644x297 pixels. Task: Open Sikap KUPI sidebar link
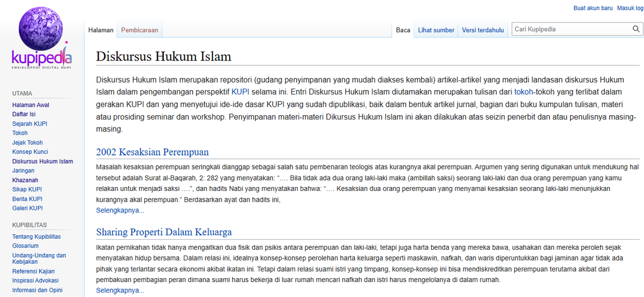click(27, 189)
